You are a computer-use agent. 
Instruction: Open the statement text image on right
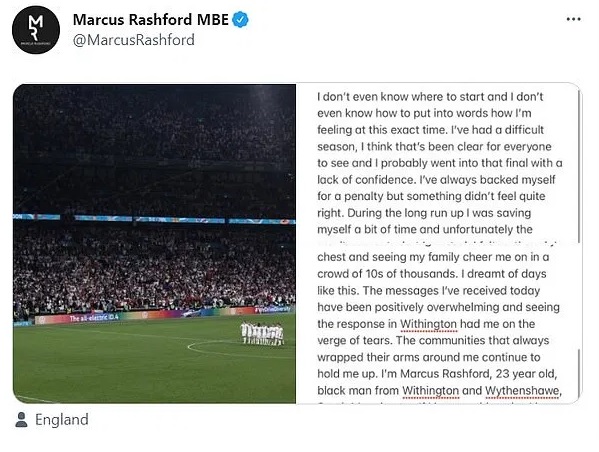(439, 244)
